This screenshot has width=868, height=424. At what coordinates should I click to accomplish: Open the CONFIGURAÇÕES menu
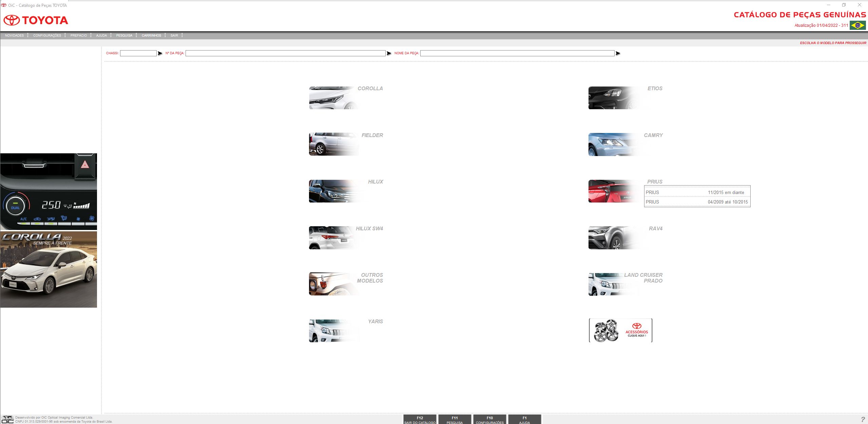(x=47, y=36)
